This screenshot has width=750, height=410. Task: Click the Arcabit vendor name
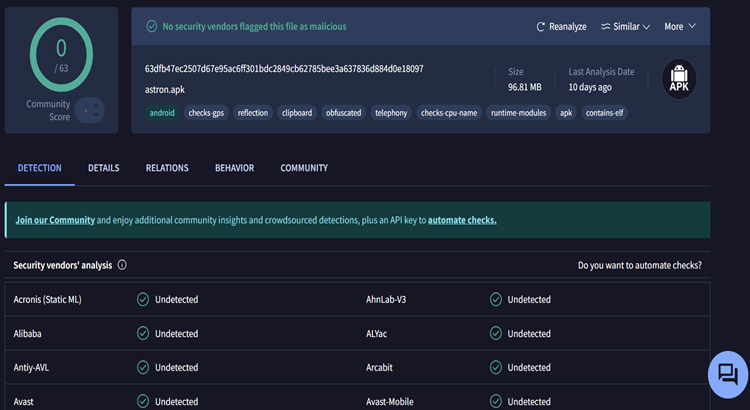click(379, 367)
